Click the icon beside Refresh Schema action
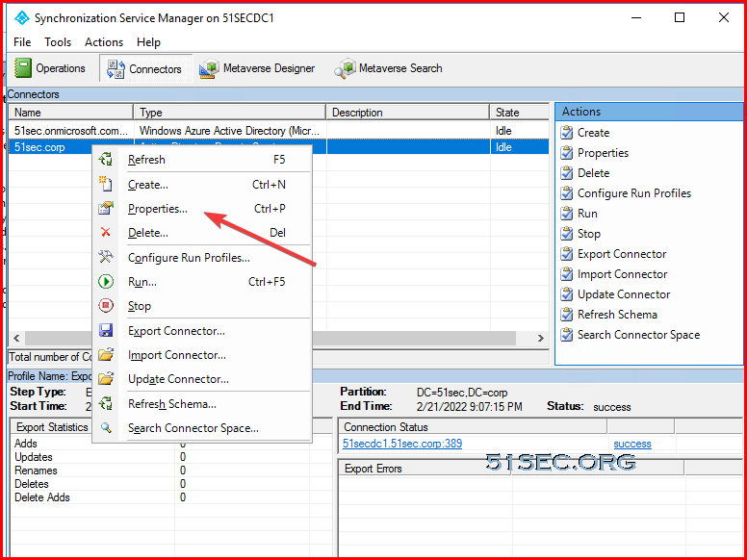 tap(567, 315)
